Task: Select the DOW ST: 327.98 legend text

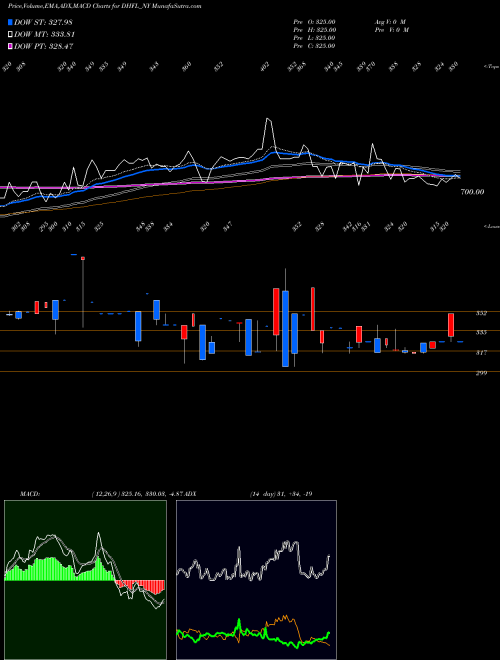Action: point(44,22)
